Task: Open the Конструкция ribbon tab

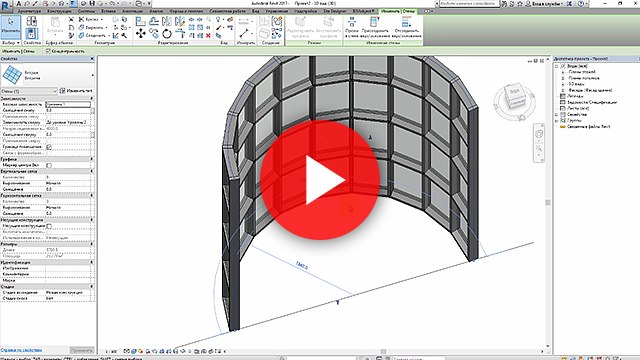Action: pos(59,11)
